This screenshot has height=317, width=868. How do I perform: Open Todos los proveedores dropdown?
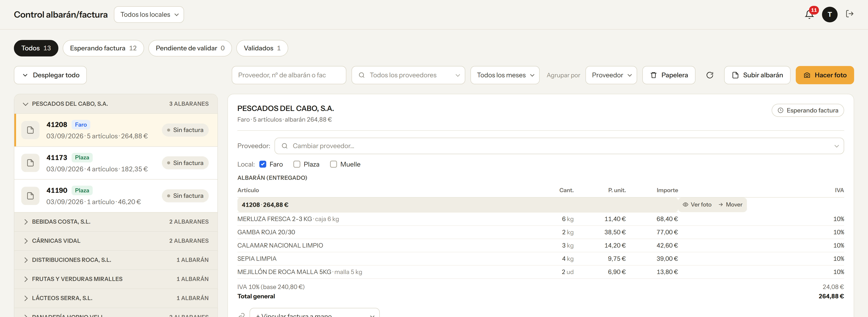(408, 75)
